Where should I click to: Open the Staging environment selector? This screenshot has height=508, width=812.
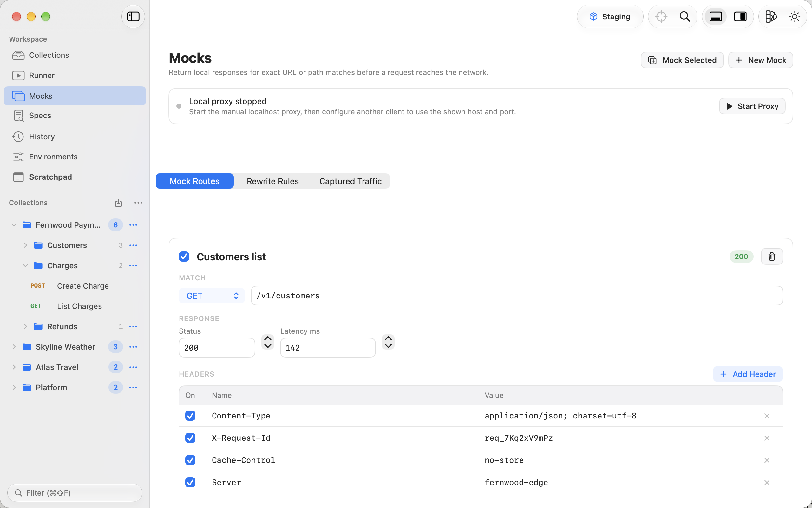pyautogui.click(x=610, y=17)
